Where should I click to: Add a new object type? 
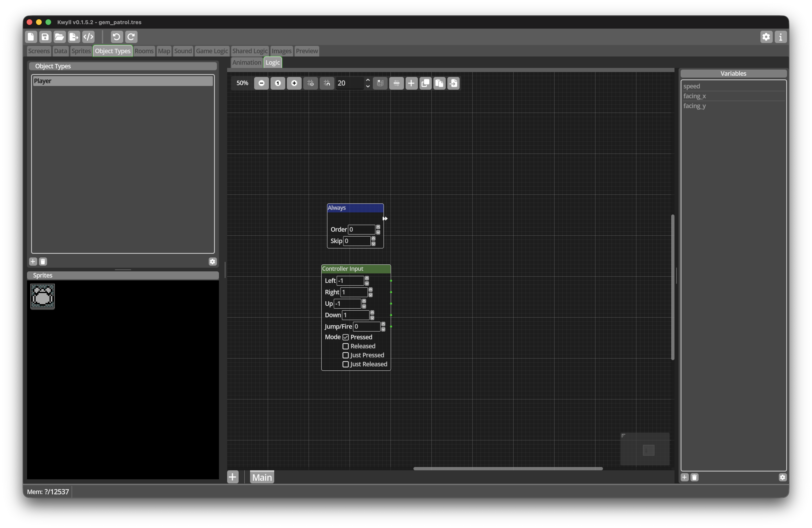tap(33, 261)
